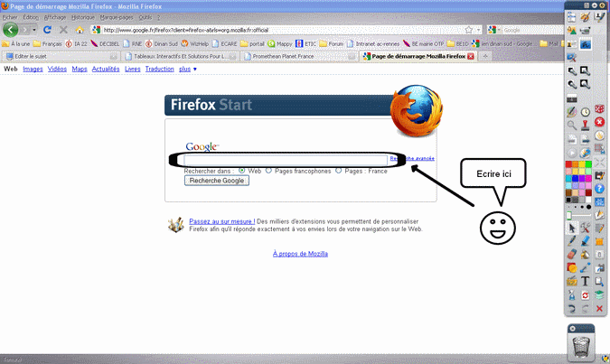Expand the Google 'plus' dropdown
Image resolution: width=610 pixels, height=364 pixels.
pyautogui.click(x=187, y=69)
